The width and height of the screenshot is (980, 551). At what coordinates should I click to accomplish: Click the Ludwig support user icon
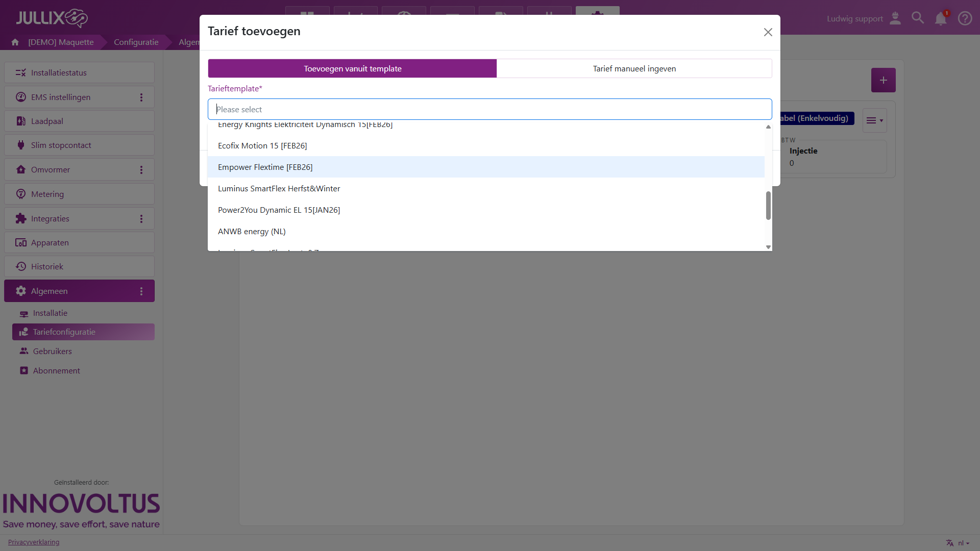click(895, 18)
